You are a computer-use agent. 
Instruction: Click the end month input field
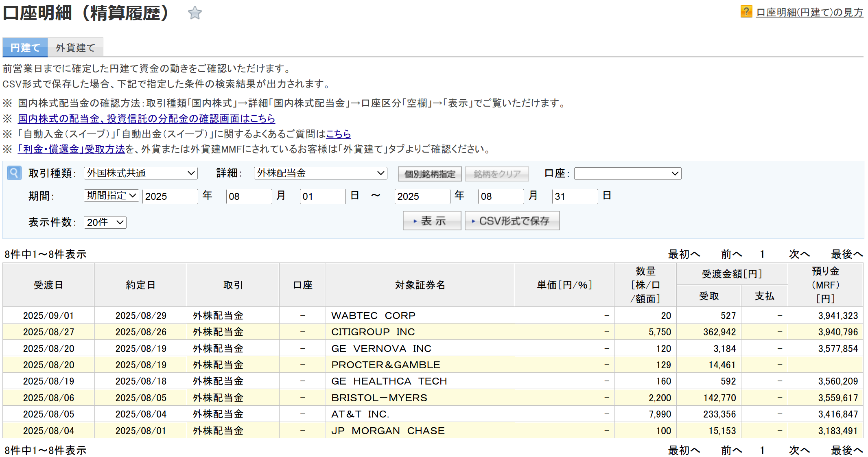tap(501, 196)
